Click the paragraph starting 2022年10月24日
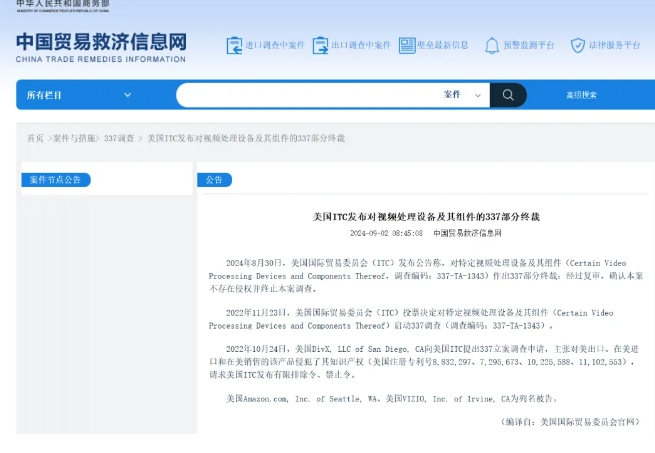The image size is (655, 453). point(424,362)
